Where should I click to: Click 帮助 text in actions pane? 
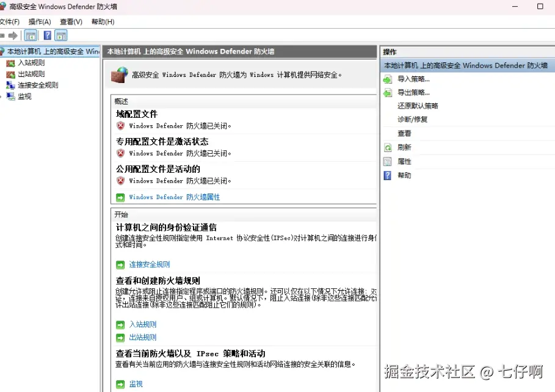click(404, 175)
